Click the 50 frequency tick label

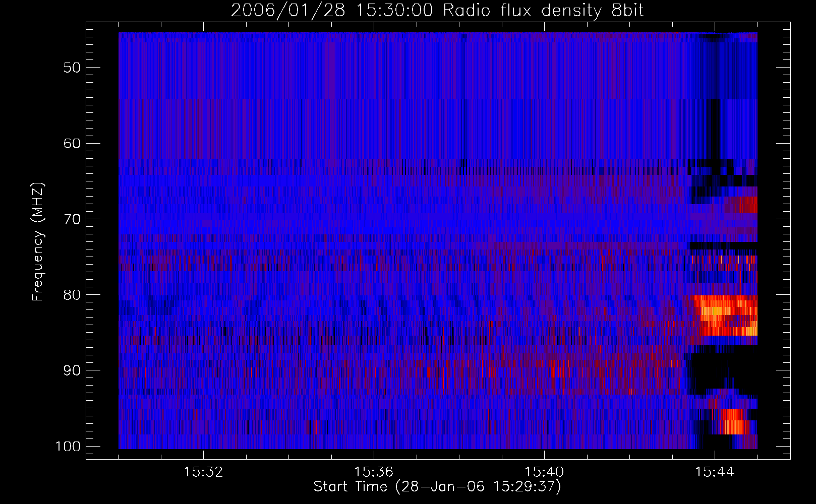(72, 68)
